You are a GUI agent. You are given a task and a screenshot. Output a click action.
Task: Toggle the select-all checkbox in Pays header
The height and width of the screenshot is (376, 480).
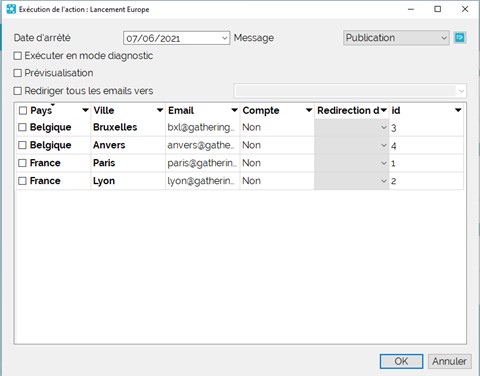click(23, 110)
